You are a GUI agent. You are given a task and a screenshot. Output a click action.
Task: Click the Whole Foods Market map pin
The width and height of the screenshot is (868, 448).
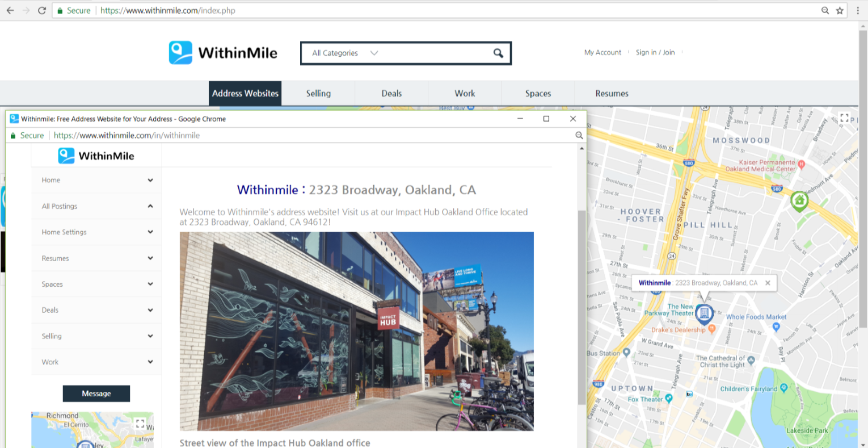[x=776, y=327]
